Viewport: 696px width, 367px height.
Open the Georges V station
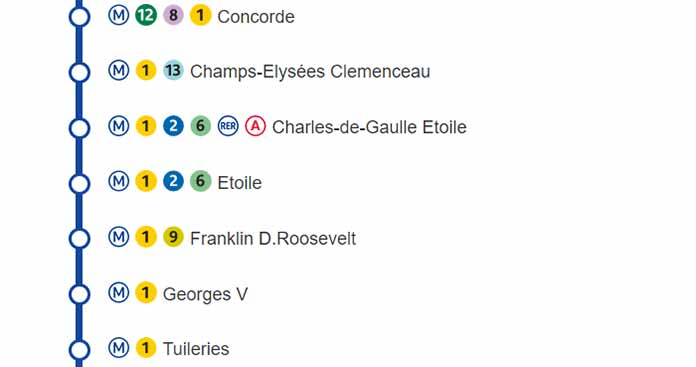tap(205, 294)
